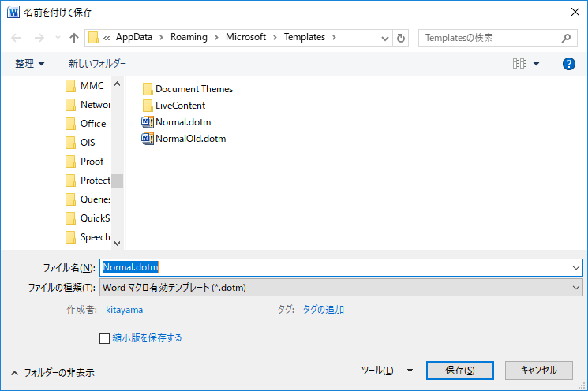Open the ファイルの種類 dropdown
588x391 pixels.
click(341, 288)
